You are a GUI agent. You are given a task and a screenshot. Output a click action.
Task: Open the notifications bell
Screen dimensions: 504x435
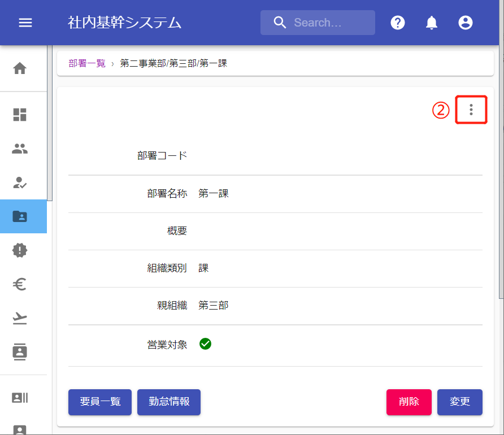point(432,23)
